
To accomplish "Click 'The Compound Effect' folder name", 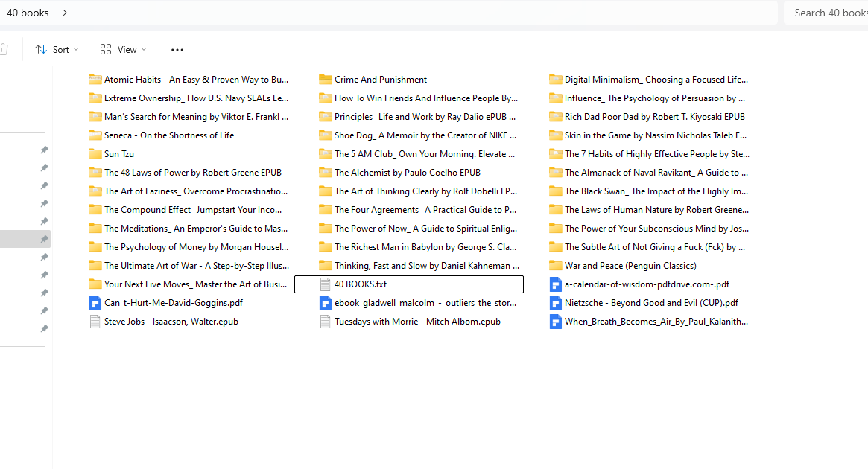I will coord(193,210).
